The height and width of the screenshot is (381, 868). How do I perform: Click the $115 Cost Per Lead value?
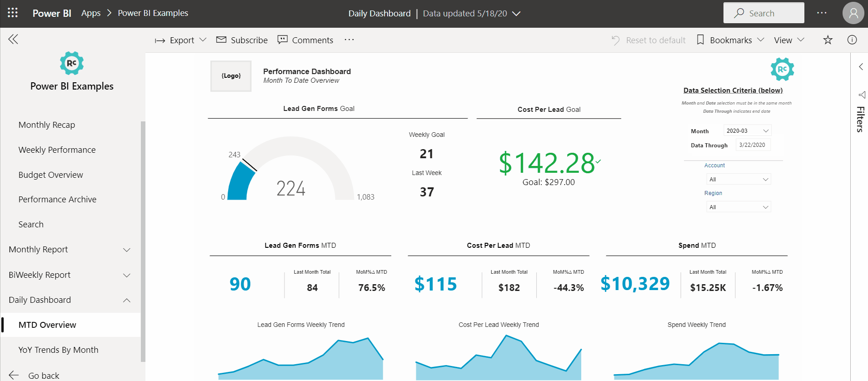(435, 284)
